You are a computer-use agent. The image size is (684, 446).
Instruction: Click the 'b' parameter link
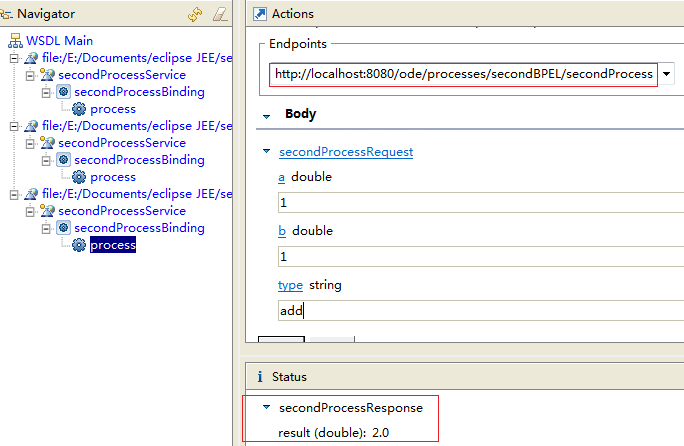coord(282,231)
